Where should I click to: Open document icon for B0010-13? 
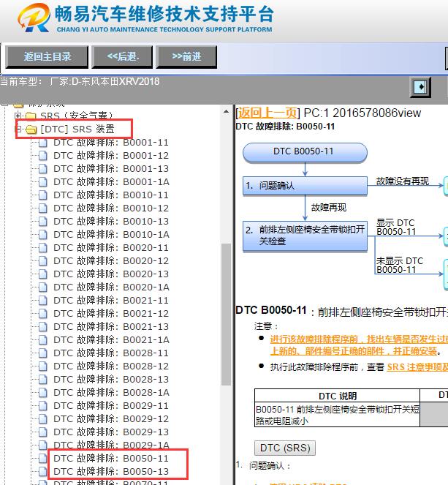tap(43, 222)
